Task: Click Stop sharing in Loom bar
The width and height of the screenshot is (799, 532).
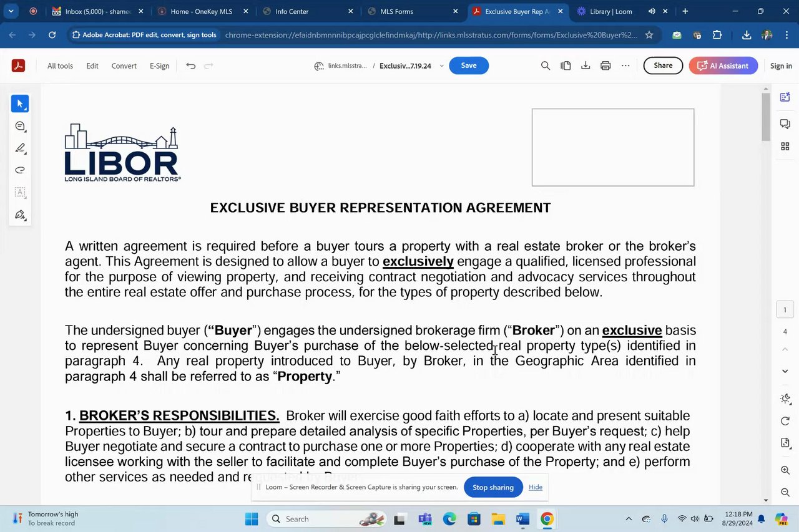Action: 493,487
